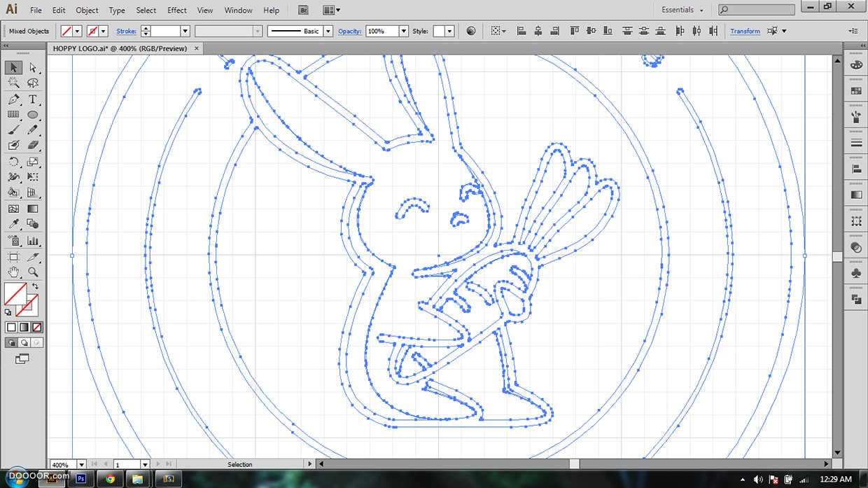Launch Adobe Bridge from the Br button
This screenshot has width=868, height=488.
click(x=303, y=11)
